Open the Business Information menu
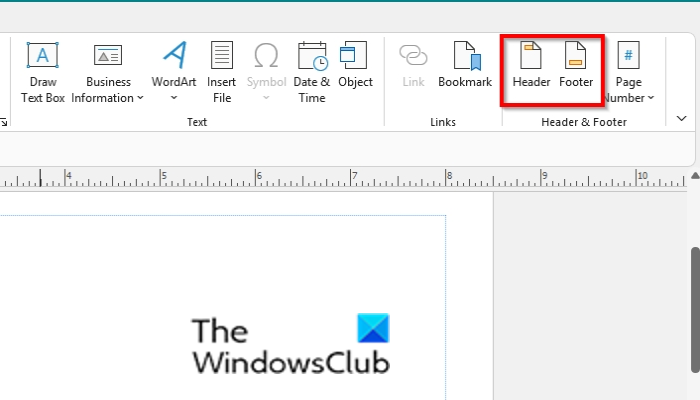The image size is (700, 400). tap(108, 73)
